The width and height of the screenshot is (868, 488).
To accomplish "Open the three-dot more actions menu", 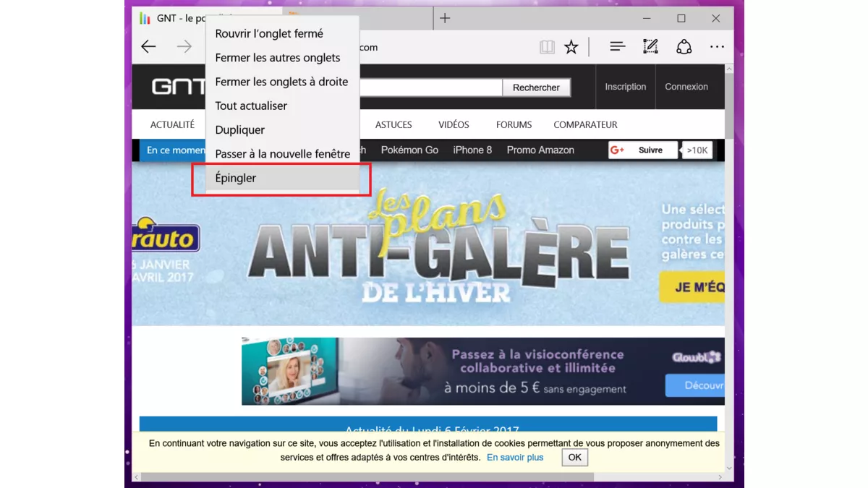I will click(x=717, y=47).
